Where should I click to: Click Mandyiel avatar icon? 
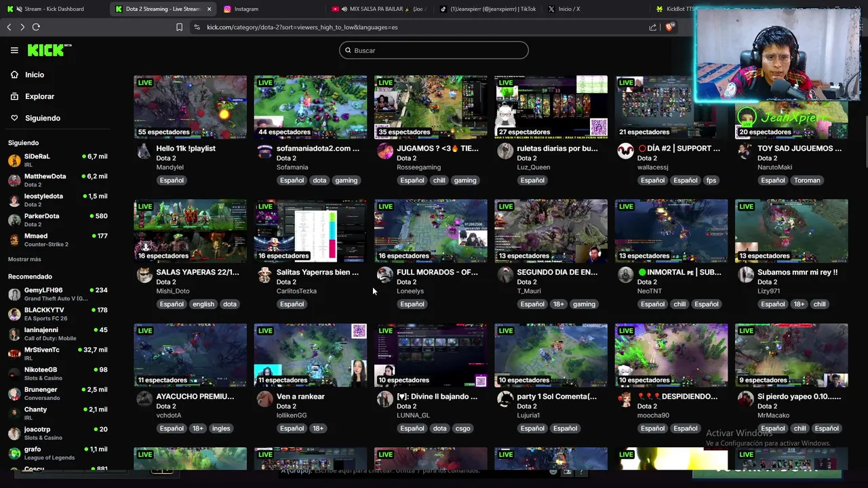coord(144,150)
